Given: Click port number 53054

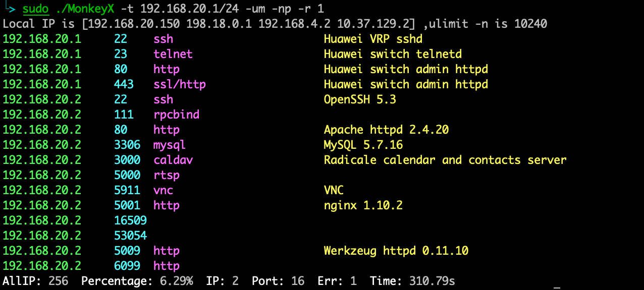Looking at the screenshot, I should [130, 236].
